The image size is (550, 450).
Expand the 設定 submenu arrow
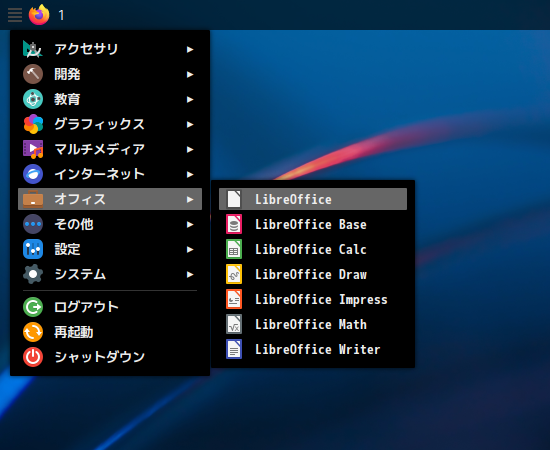pyautogui.click(x=190, y=249)
